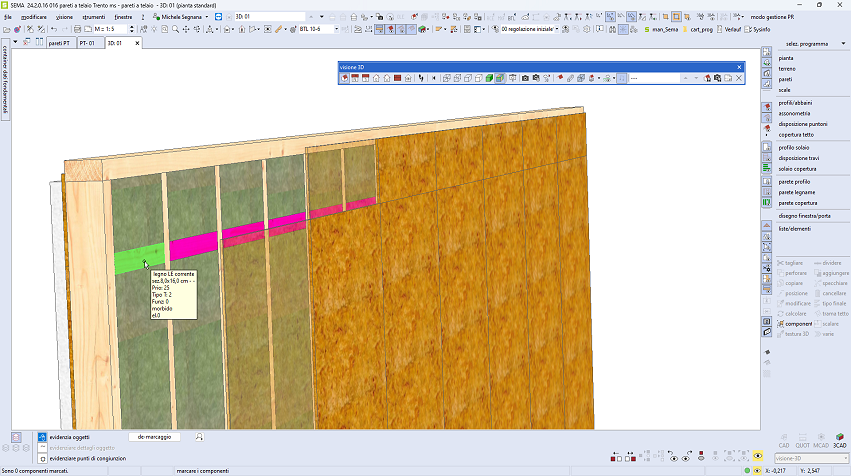Click the green solid cube display icon
851x476 pixels.
pos(489,78)
